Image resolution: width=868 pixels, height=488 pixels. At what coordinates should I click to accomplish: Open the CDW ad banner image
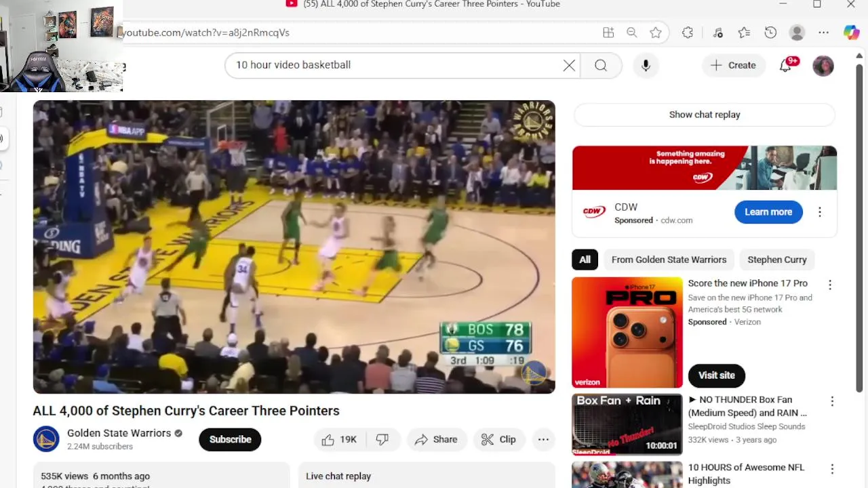tap(705, 168)
